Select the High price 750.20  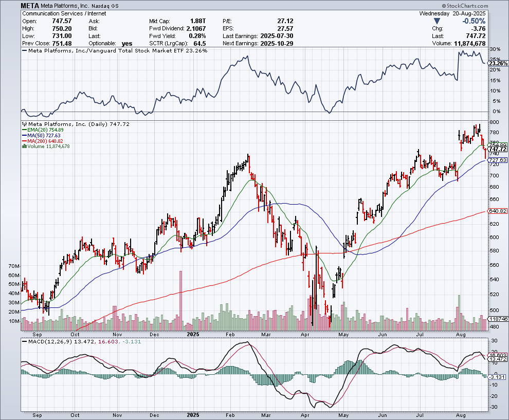coord(62,29)
